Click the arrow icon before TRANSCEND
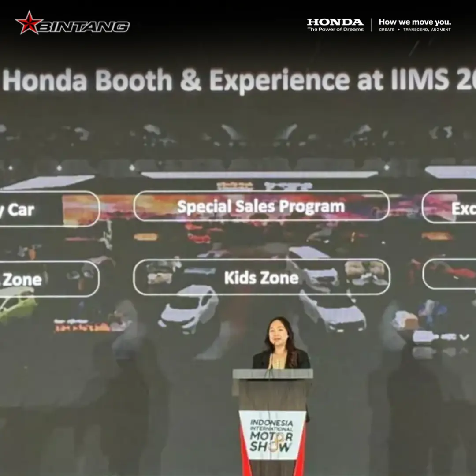Image resolution: width=476 pixels, height=476 pixels. coord(399,30)
